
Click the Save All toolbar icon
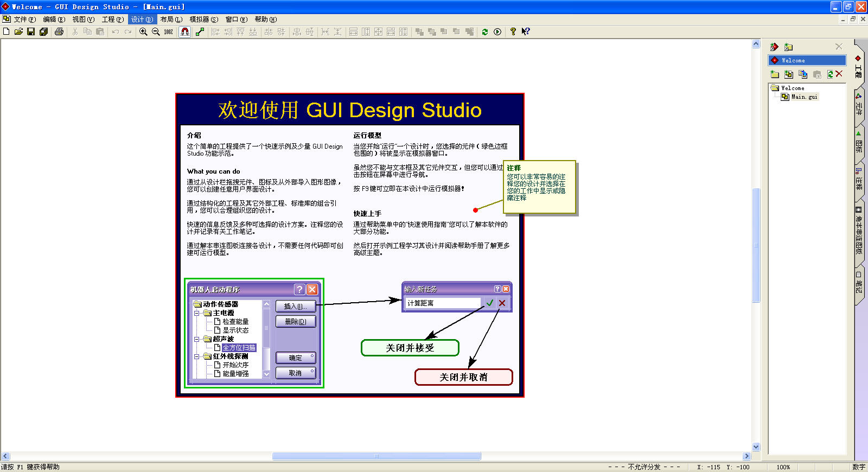(x=43, y=31)
